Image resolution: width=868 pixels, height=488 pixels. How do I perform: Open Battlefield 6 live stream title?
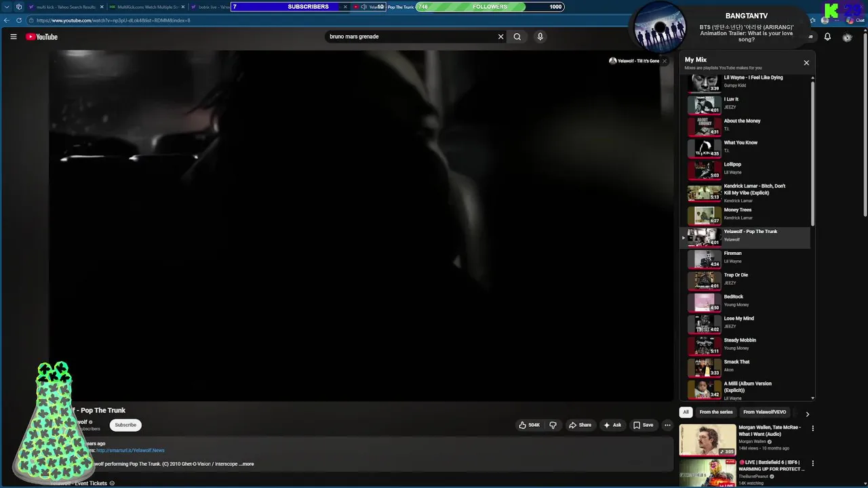point(772,466)
